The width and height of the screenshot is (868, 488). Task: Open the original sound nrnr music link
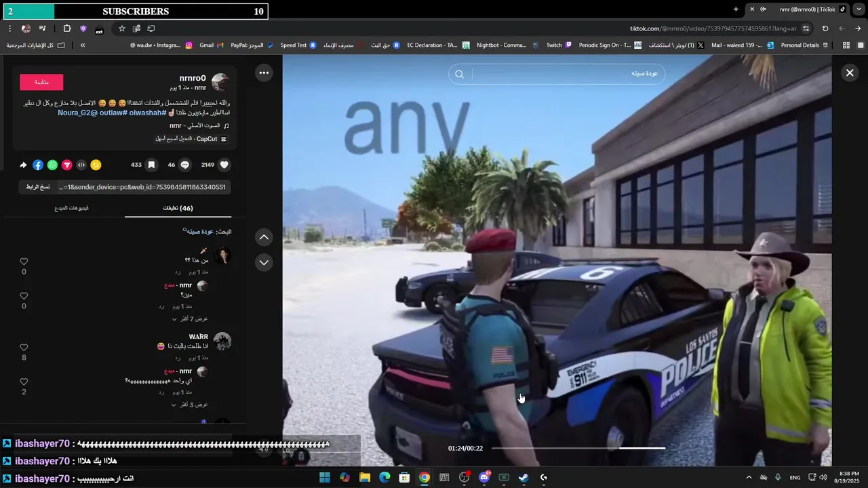[199, 126]
